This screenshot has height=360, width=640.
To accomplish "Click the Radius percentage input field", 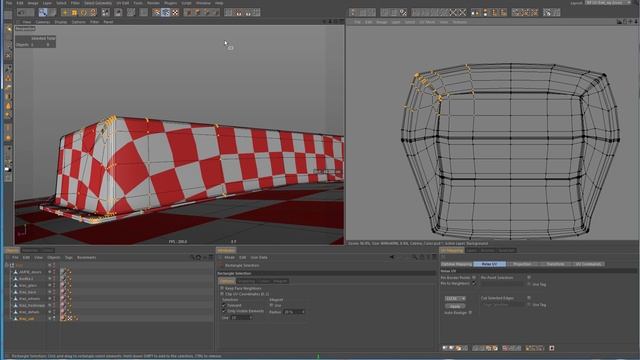I will tap(294, 312).
